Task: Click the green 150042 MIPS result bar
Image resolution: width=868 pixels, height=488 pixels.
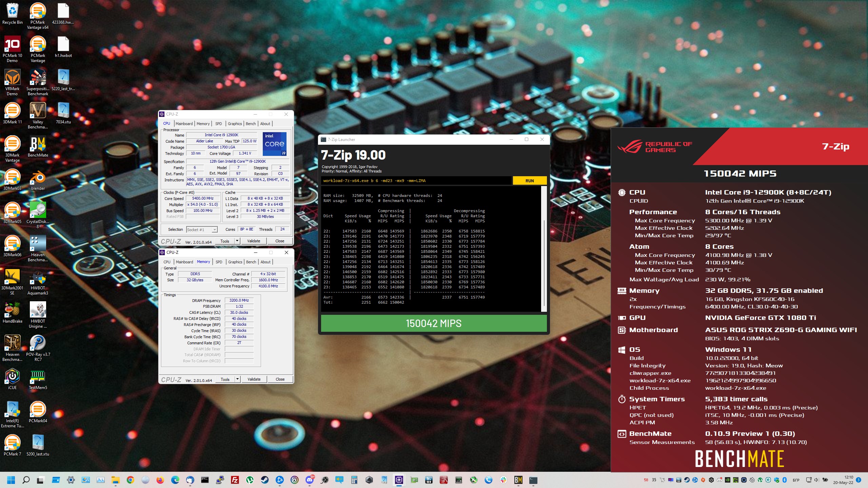Action: [434, 323]
